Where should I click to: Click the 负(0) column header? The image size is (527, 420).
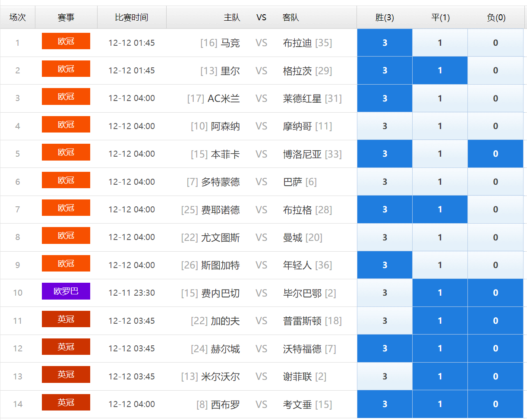496,18
